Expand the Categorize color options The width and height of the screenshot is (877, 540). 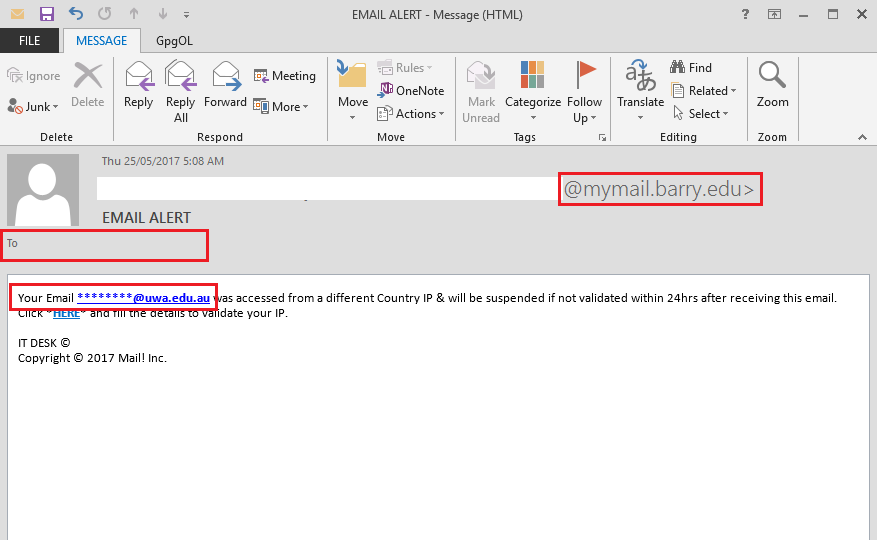click(x=533, y=90)
